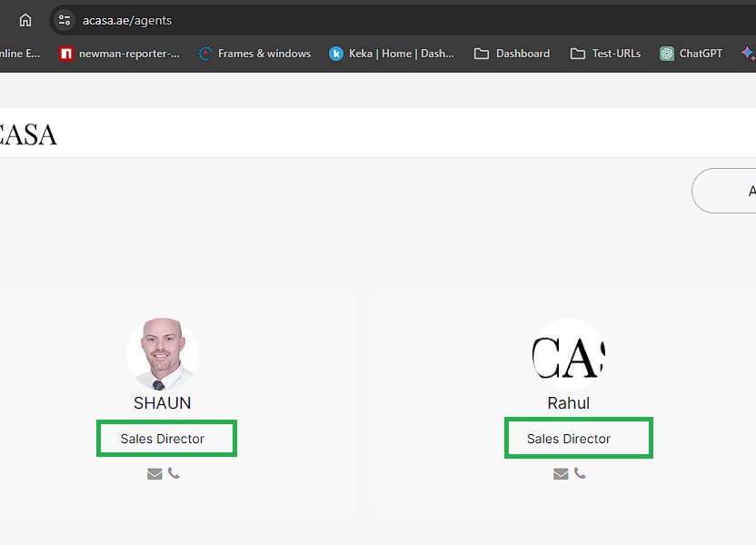Click the ACASA site logo
Viewport: 756px width, 545px height.
[x=27, y=134]
